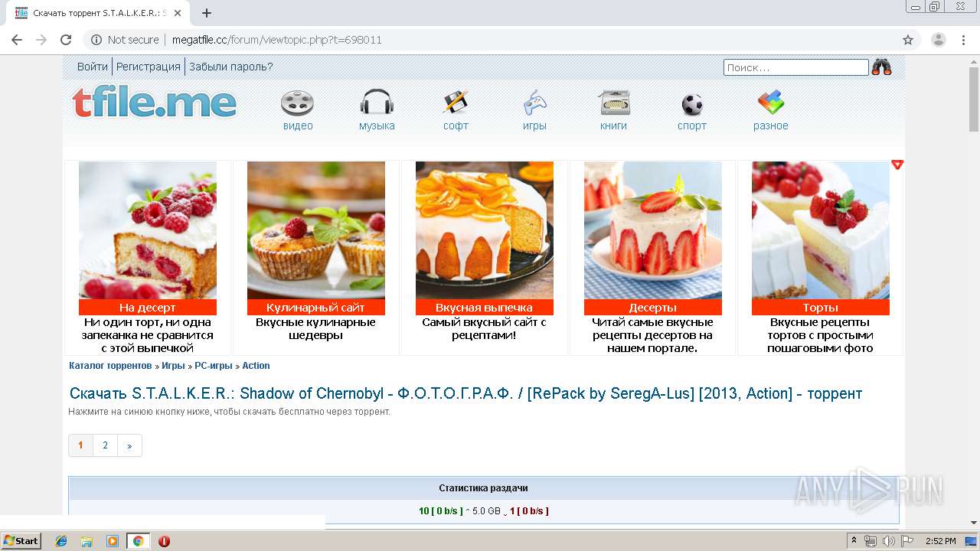Open the Windows Start menu
The height and width of the screenshot is (551, 980).
21,541
